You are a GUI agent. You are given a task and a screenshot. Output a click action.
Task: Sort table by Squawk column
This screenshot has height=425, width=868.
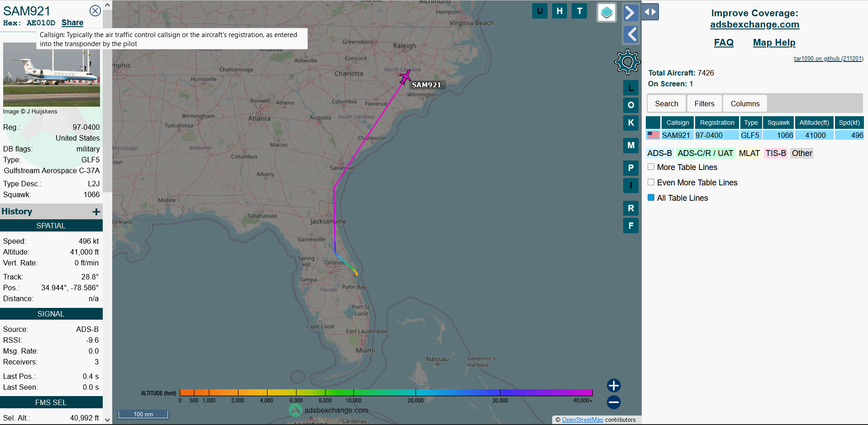778,123
